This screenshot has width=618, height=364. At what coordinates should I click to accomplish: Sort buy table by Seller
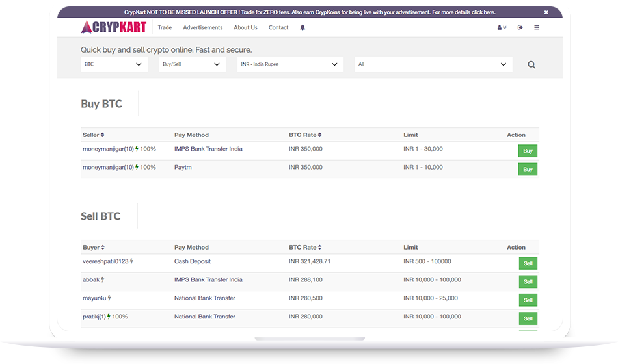pos(93,135)
